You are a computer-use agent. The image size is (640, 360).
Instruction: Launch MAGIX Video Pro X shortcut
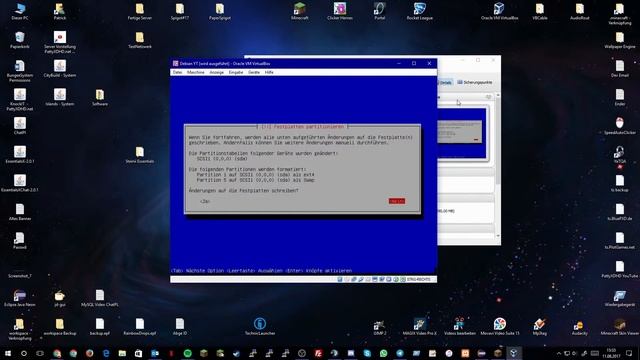tap(420, 327)
